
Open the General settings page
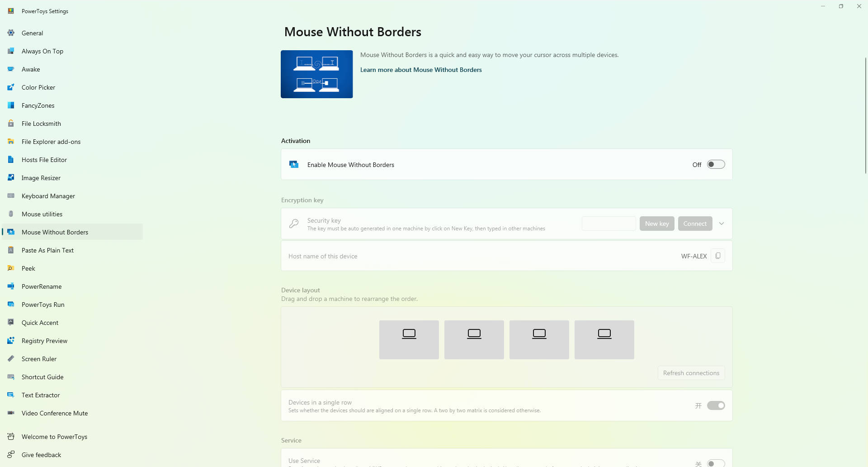click(33, 33)
